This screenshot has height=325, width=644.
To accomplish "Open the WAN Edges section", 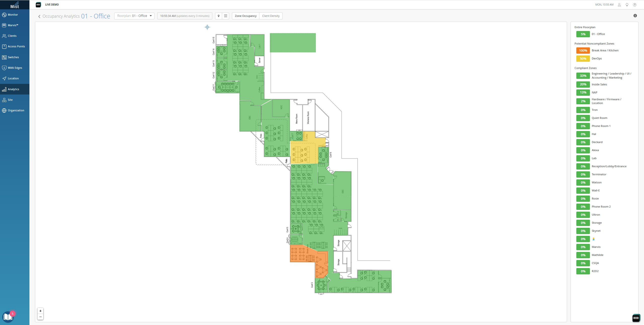I will pos(15,68).
